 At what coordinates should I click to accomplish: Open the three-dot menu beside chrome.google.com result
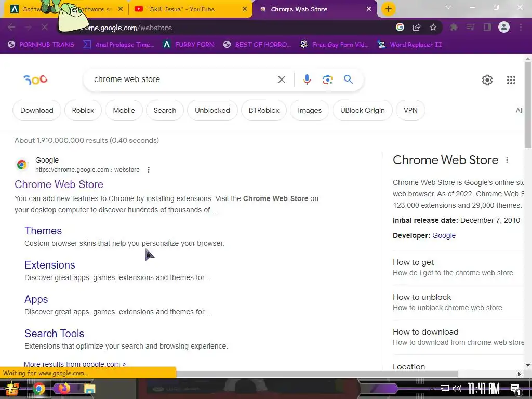click(x=148, y=170)
